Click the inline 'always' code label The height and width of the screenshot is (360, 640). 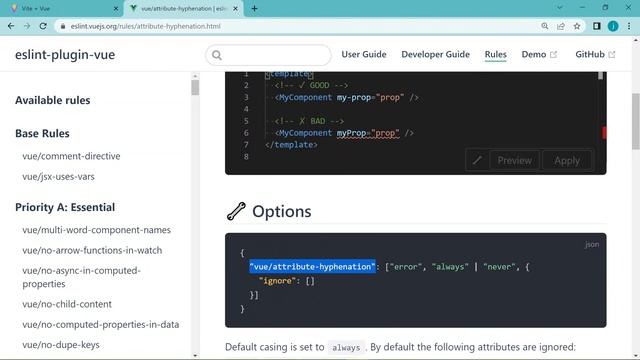point(346,348)
